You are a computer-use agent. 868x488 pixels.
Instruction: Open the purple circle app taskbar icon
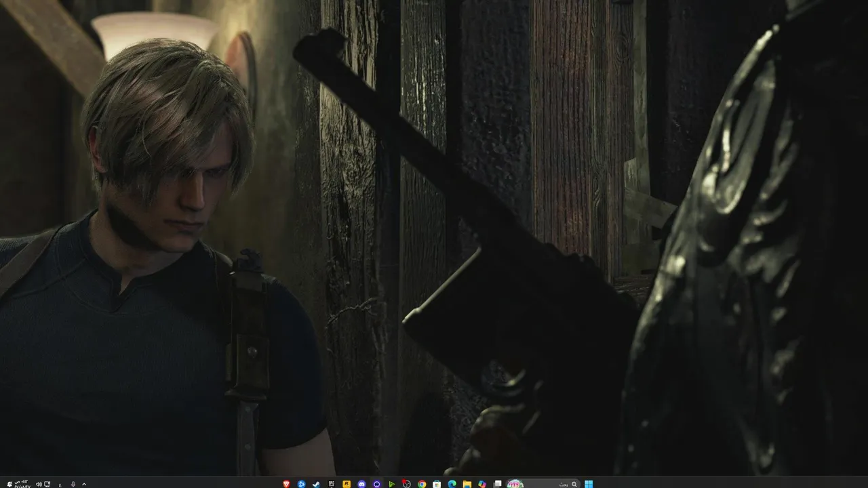pos(377,484)
